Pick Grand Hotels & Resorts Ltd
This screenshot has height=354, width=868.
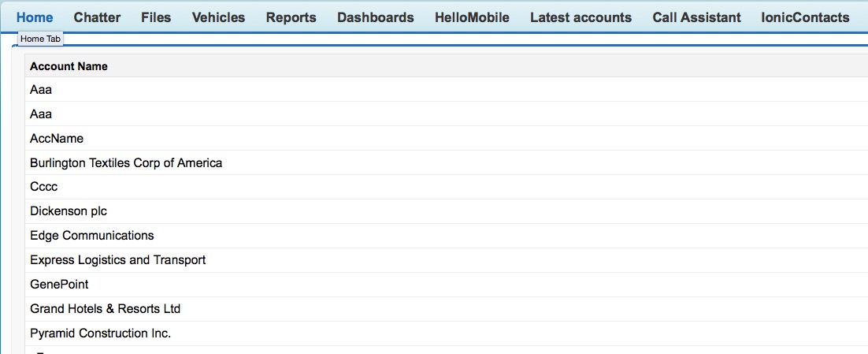tap(106, 309)
